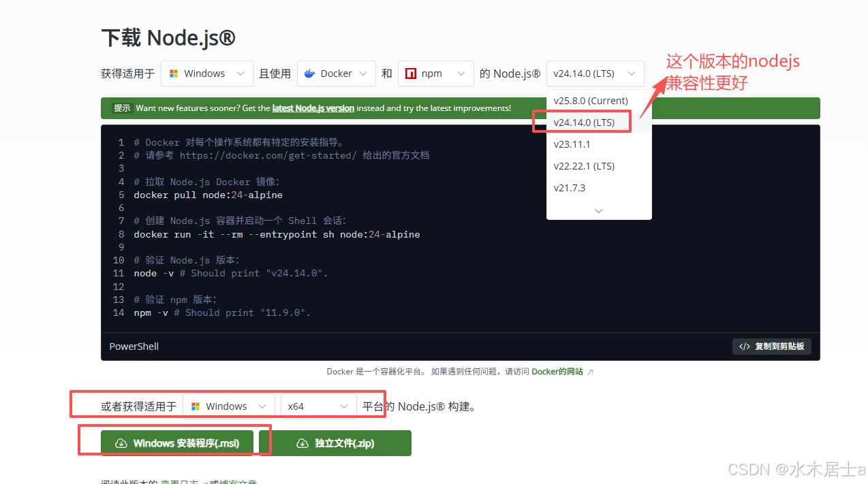
Task: Choose v25.8.0 (Current) from version list
Action: tap(591, 100)
